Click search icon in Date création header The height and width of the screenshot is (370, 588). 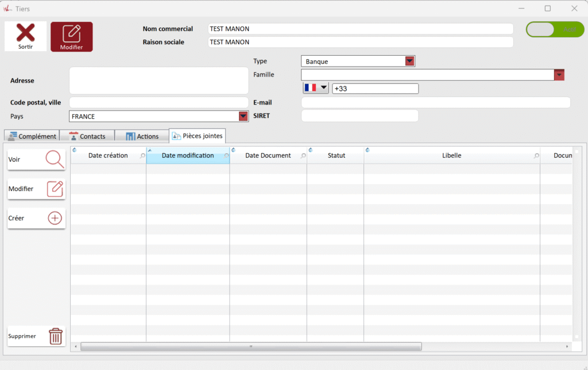[x=142, y=156]
